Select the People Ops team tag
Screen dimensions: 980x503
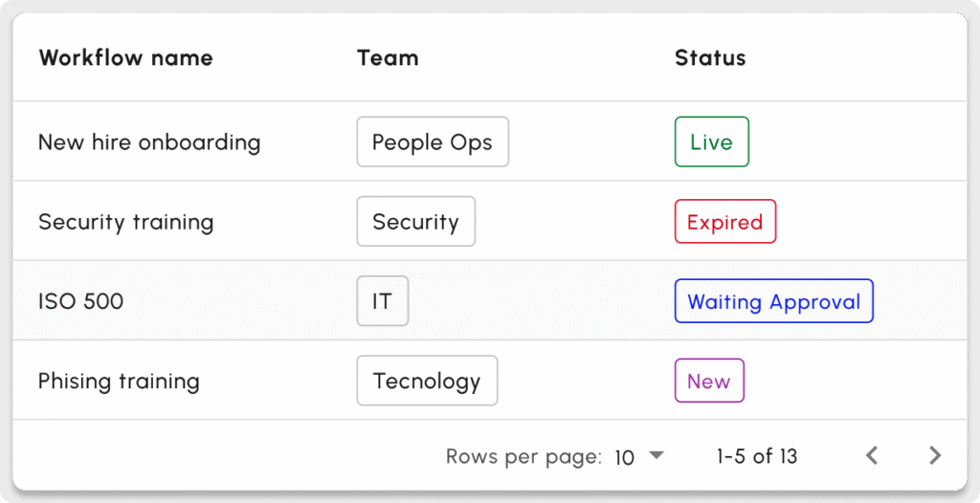[433, 142]
